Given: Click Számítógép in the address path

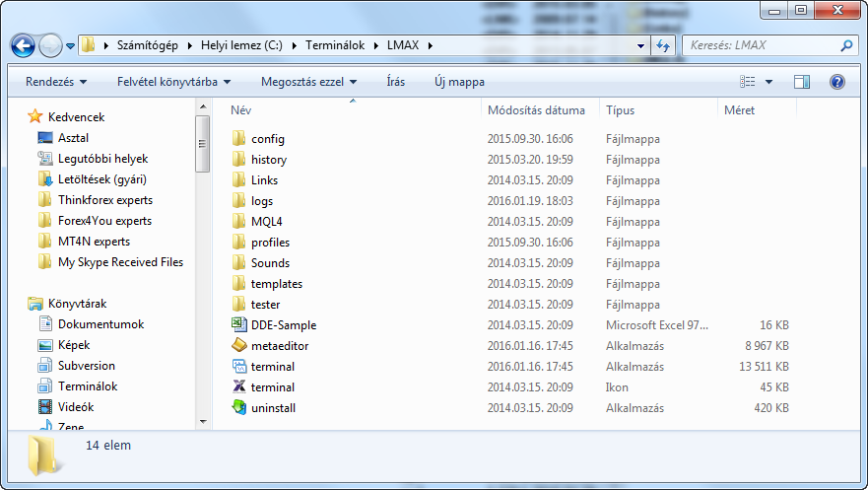Looking at the screenshot, I should tap(147, 45).
